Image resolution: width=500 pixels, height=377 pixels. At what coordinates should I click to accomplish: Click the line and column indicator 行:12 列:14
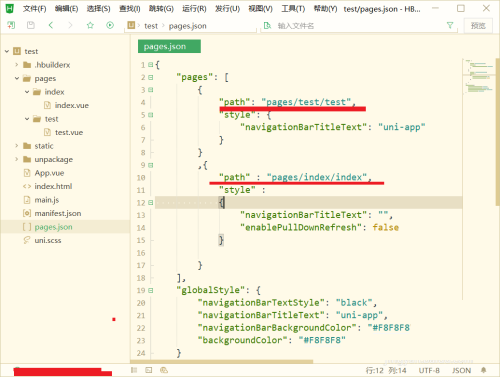[x=386, y=370]
